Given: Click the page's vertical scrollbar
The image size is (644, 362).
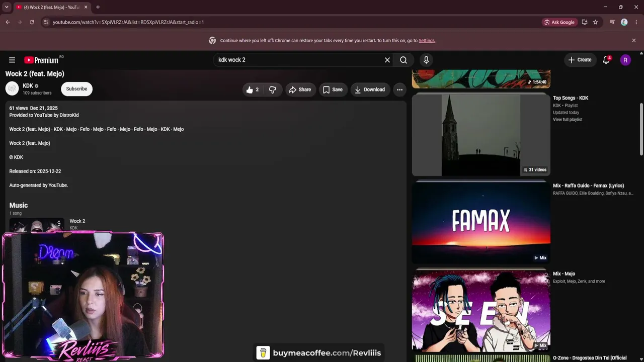Looking at the screenshot, I should [641, 130].
